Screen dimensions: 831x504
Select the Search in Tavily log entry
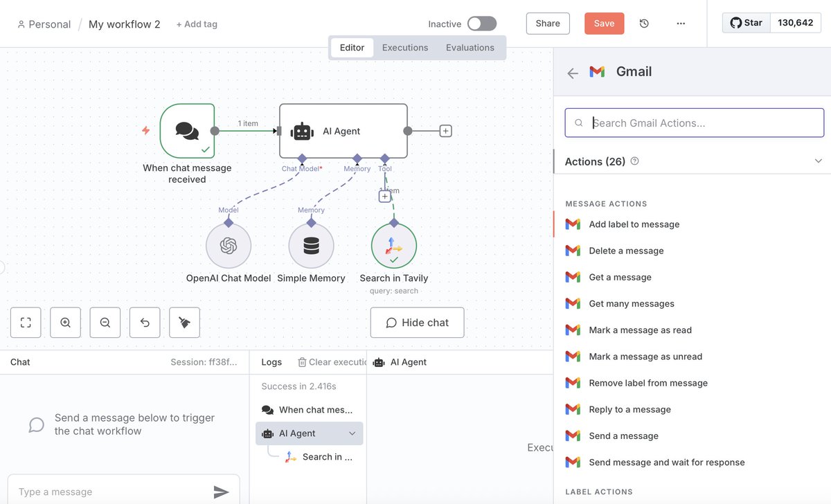pyautogui.click(x=319, y=457)
